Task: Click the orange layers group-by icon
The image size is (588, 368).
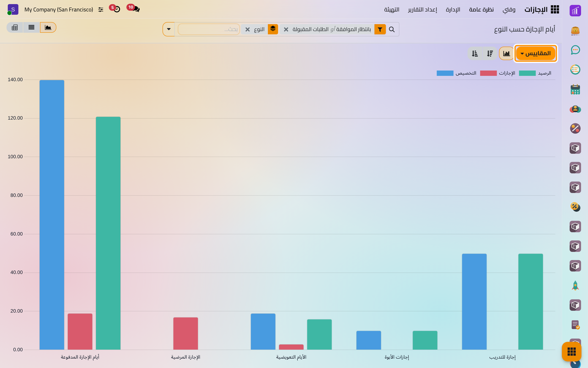Action: point(273,29)
